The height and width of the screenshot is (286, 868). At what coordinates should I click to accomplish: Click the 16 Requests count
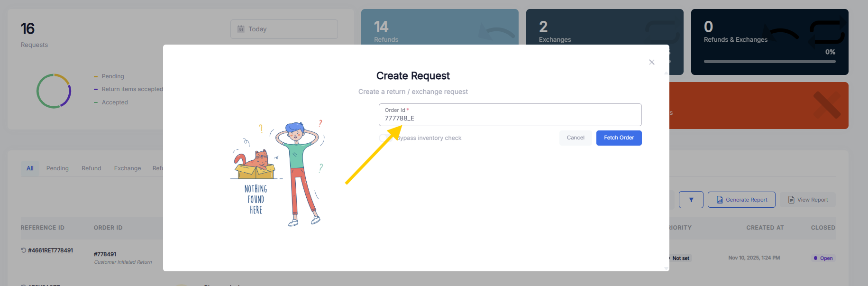click(x=28, y=28)
